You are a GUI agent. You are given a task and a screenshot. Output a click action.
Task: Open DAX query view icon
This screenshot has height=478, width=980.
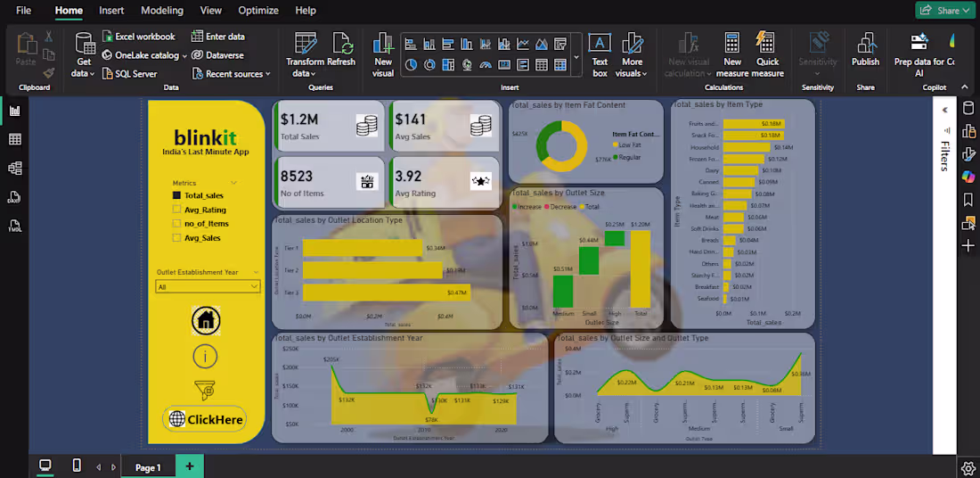(14, 197)
